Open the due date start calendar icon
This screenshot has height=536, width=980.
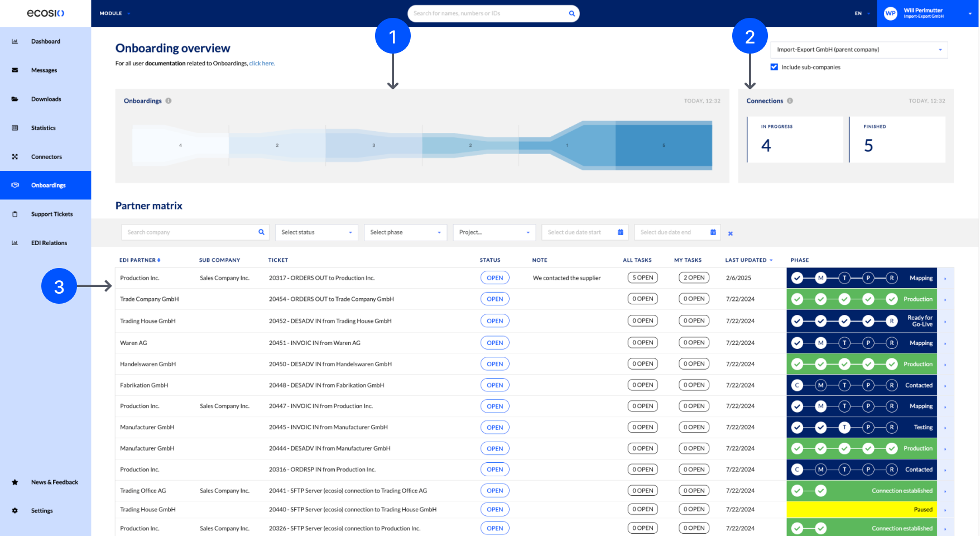pyautogui.click(x=621, y=232)
